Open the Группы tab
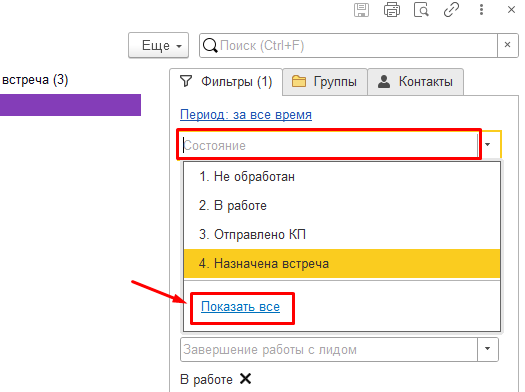 click(x=325, y=82)
